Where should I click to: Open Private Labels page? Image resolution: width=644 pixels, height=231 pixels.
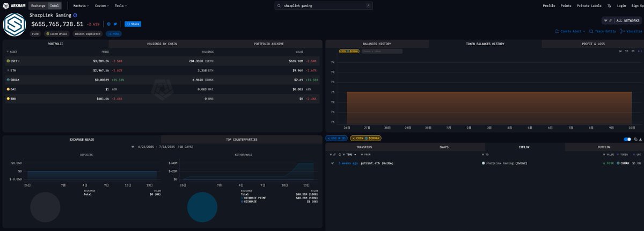(589, 5)
